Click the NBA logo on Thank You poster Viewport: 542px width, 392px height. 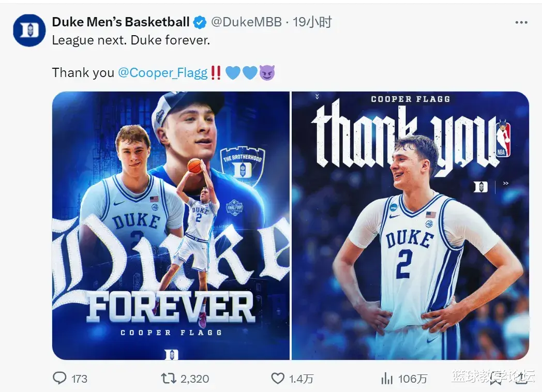(503, 139)
